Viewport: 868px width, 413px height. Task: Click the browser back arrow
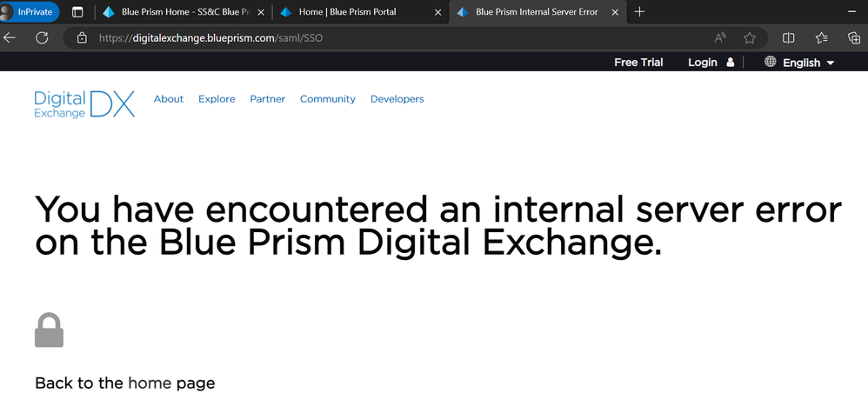pos(10,38)
